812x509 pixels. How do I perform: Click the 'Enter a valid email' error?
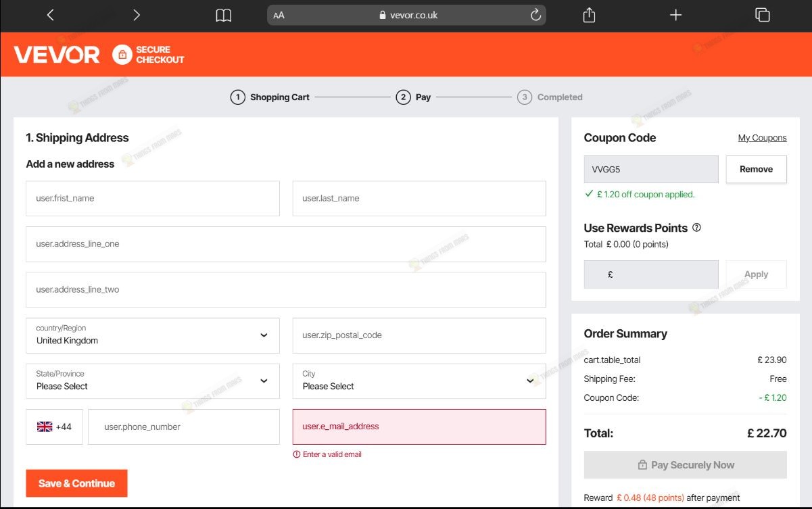pyautogui.click(x=327, y=454)
